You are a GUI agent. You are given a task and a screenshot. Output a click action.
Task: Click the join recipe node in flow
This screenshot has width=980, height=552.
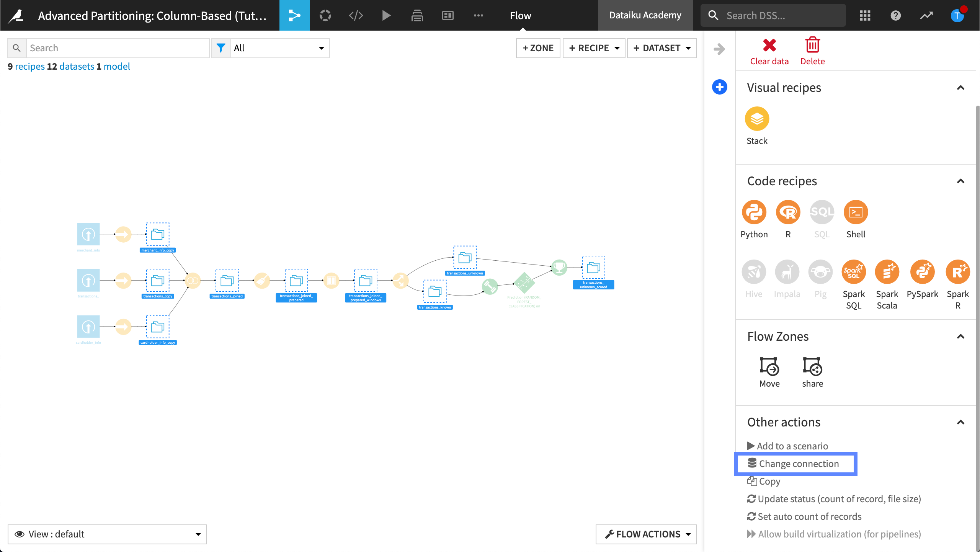[x=193, y=281]
